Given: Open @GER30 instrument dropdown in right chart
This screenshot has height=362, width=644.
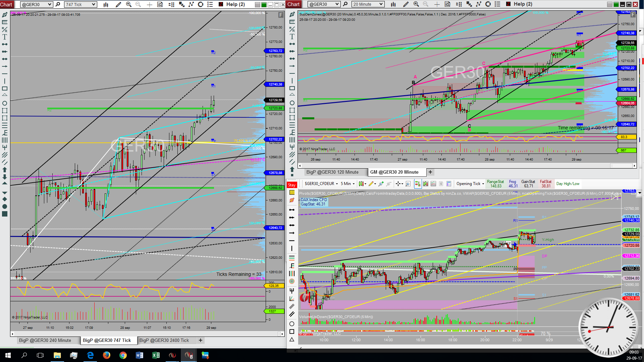Looking at the screenshot, I should 324,4.
